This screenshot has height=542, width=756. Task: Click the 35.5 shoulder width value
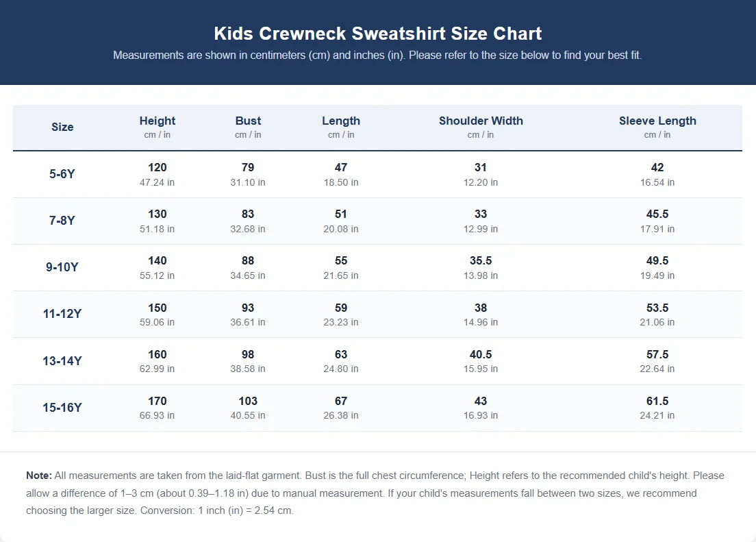click(481, 260)
